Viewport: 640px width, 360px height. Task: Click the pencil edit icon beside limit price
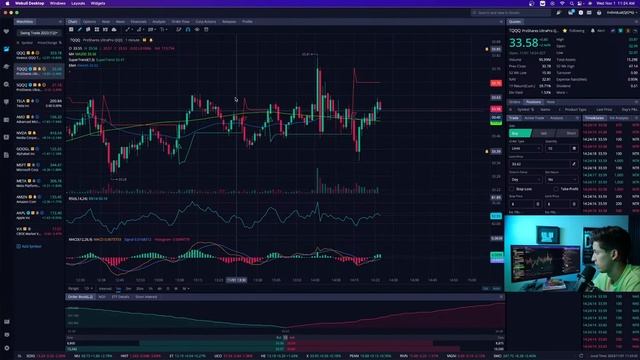coord(573,164)
